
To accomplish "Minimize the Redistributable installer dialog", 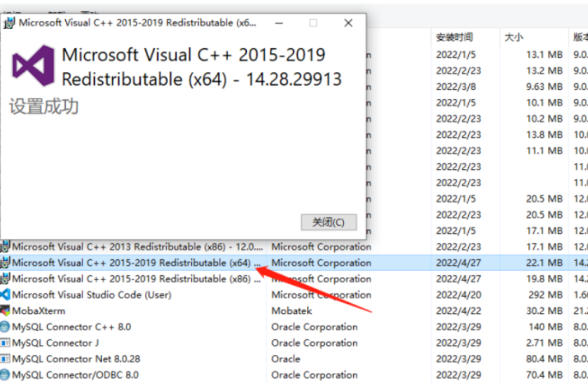I will 279,23.
